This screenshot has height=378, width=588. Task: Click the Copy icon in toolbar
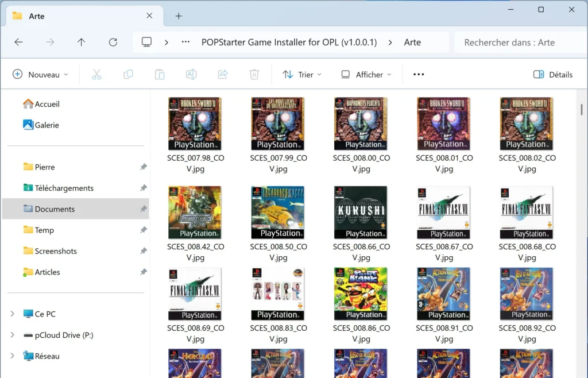tap(128, 74)
